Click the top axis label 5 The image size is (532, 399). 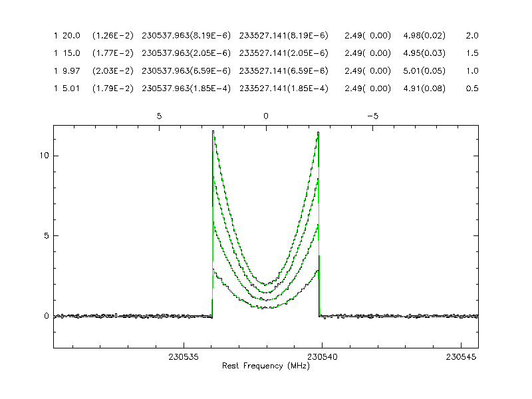coord(159,116)
